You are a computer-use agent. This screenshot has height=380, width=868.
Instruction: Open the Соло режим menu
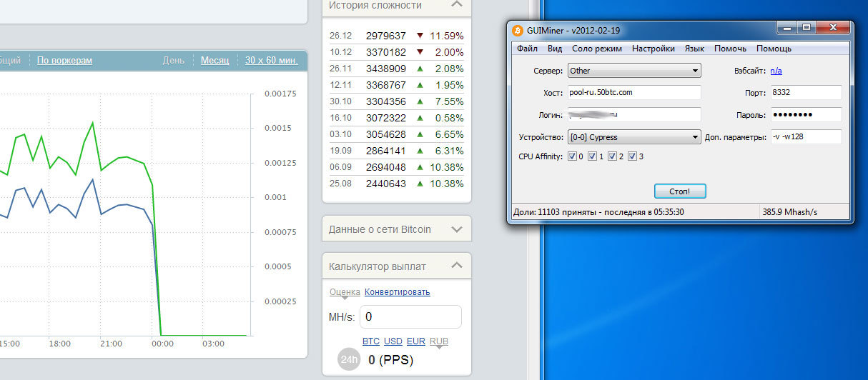(597, 49)
